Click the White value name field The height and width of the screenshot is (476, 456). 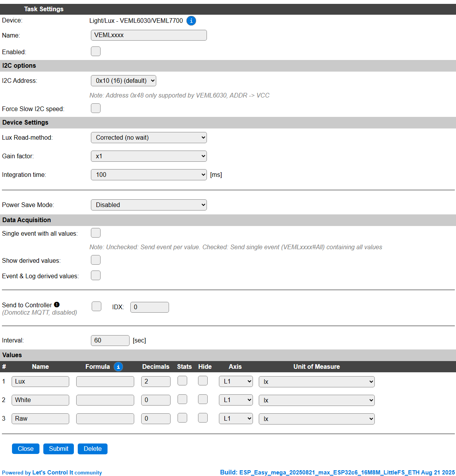(x=40, y=400)
